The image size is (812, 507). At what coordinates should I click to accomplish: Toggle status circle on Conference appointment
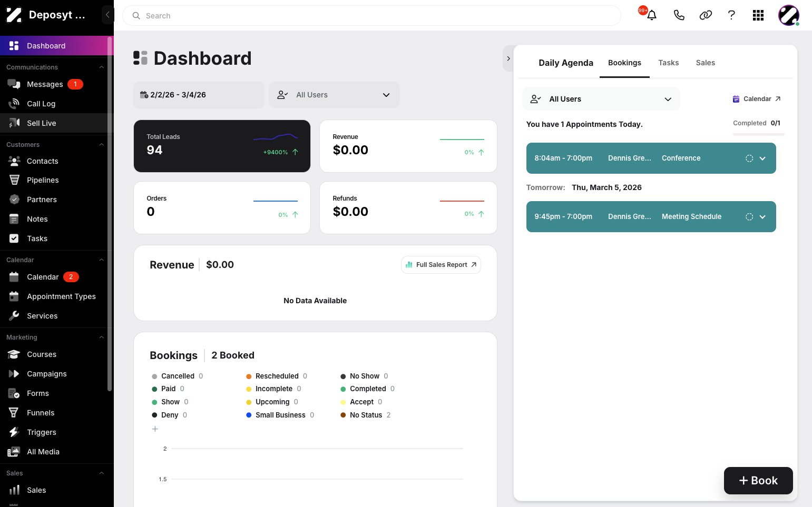click(x=749, y=158)
